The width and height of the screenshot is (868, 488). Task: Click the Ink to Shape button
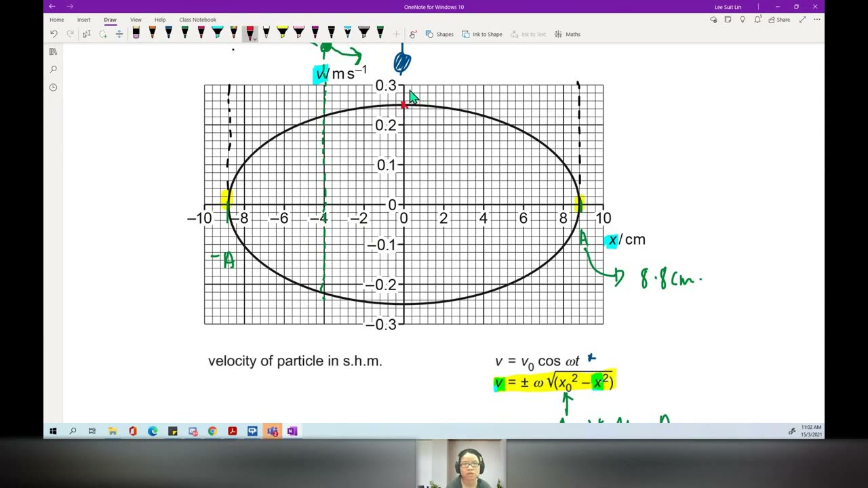(482, 34)
